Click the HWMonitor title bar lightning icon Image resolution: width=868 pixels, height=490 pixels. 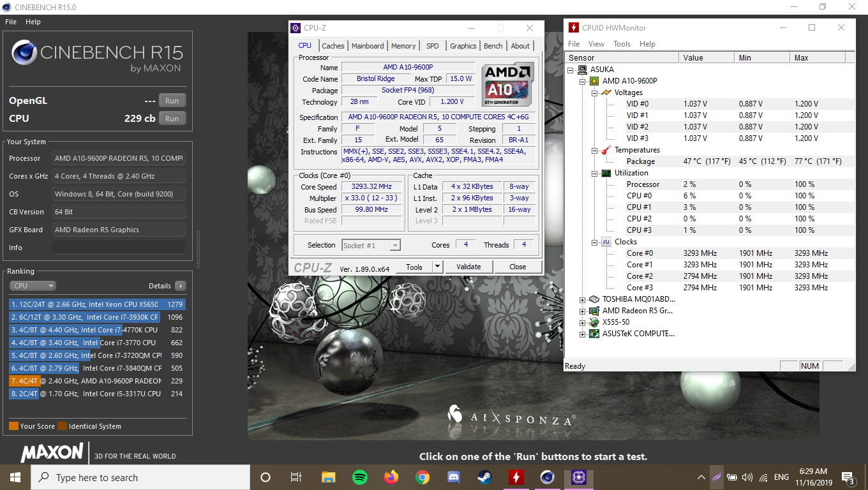pos(574,28)
